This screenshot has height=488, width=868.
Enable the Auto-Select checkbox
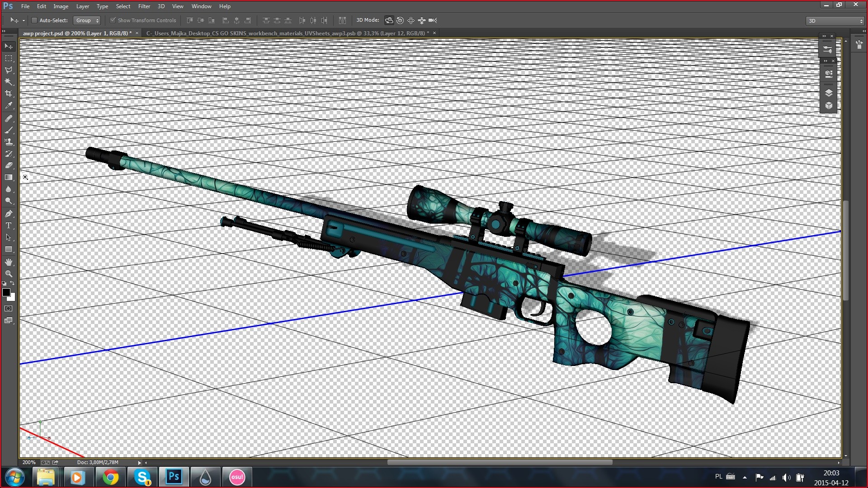[34, 20]
